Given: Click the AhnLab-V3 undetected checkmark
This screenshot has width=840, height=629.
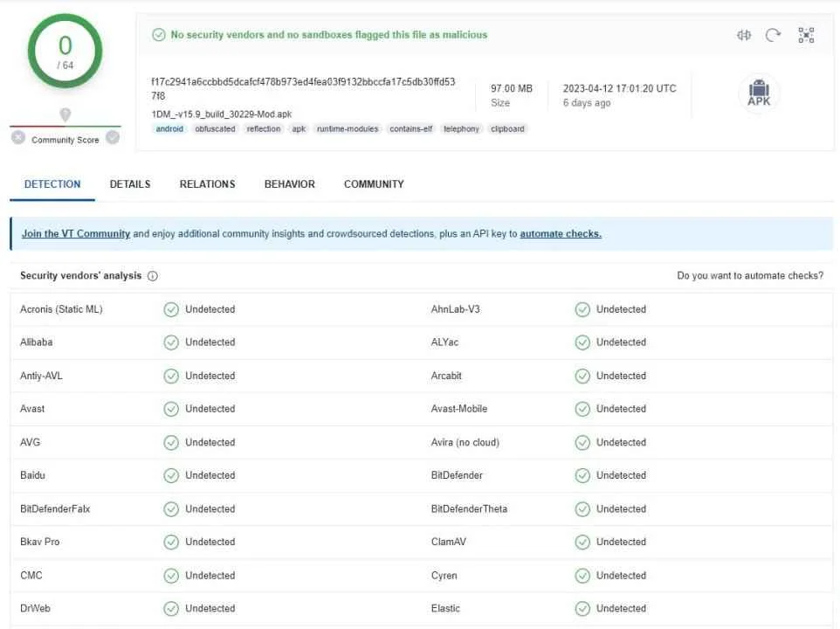Looking at the screenshot, I should (x=582, y=309).
